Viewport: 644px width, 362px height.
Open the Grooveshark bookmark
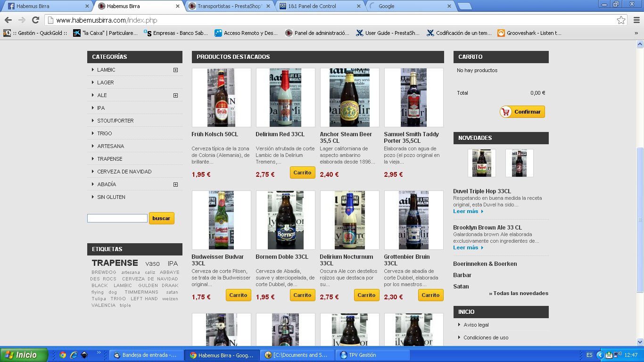(529, 33)
